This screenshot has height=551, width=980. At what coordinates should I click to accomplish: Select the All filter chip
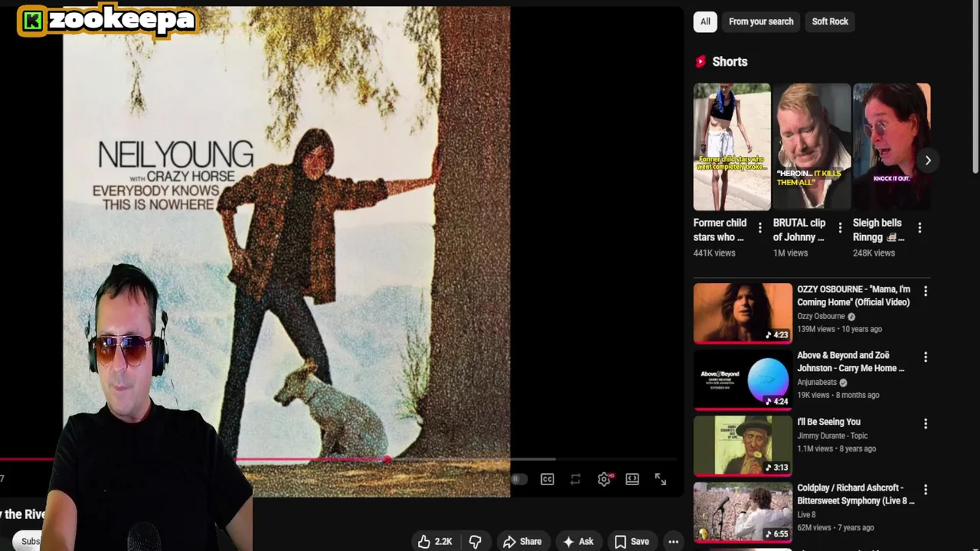coord(705,21)
